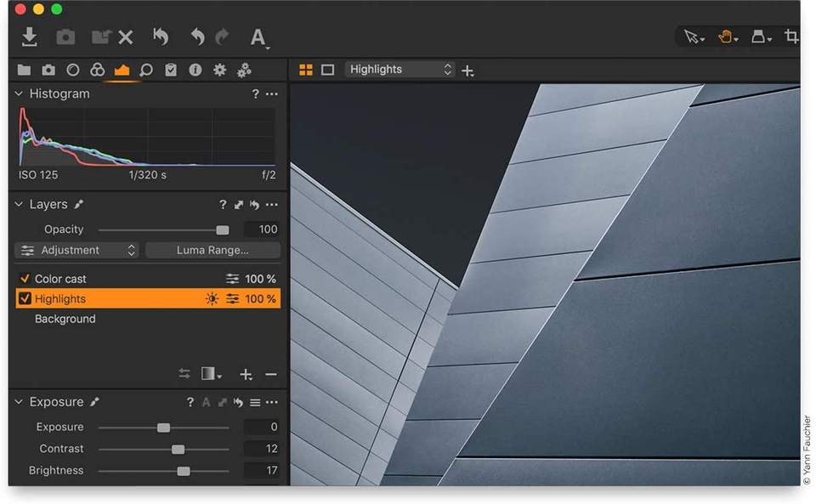Image resolution: width=816 pixels, height=504 pixels.
Task: Open the Adjustment layer type dropdown
Action: coord(78,250)
